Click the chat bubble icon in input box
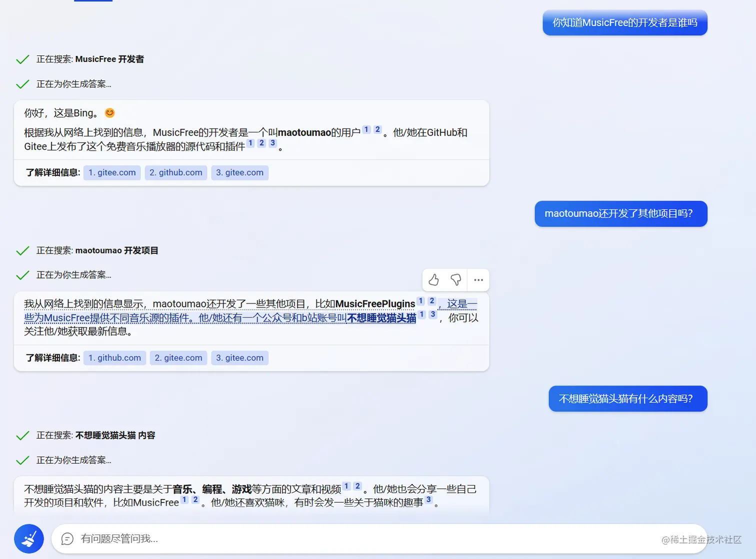756x559 pixels. (67, 539)
